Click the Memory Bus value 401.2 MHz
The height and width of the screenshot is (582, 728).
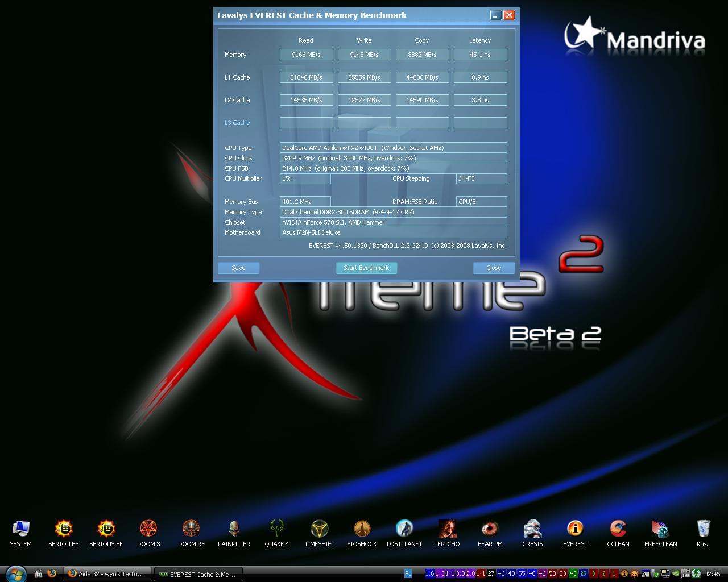pos(305,202)
